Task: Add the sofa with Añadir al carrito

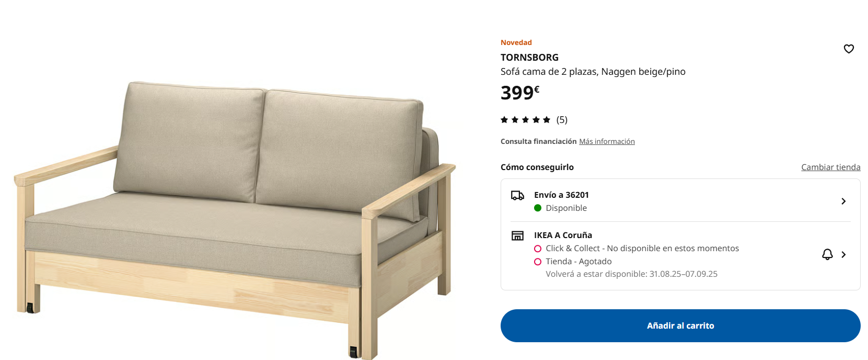Action: coord(680,325)
